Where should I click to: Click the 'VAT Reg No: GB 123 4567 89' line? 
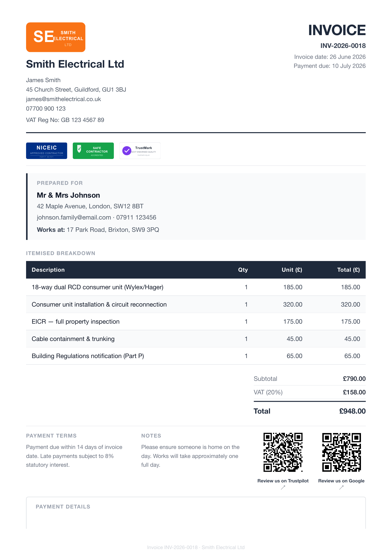(x=65, y=120)
